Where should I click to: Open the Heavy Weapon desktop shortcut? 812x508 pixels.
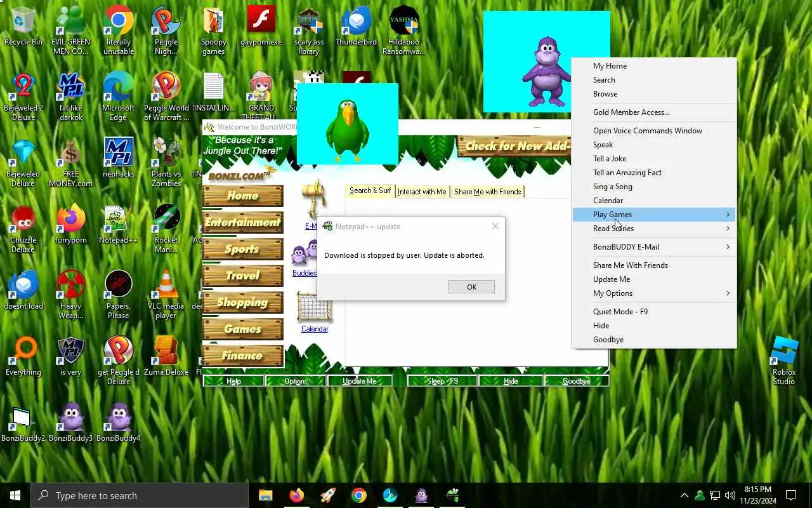[71, 295]
